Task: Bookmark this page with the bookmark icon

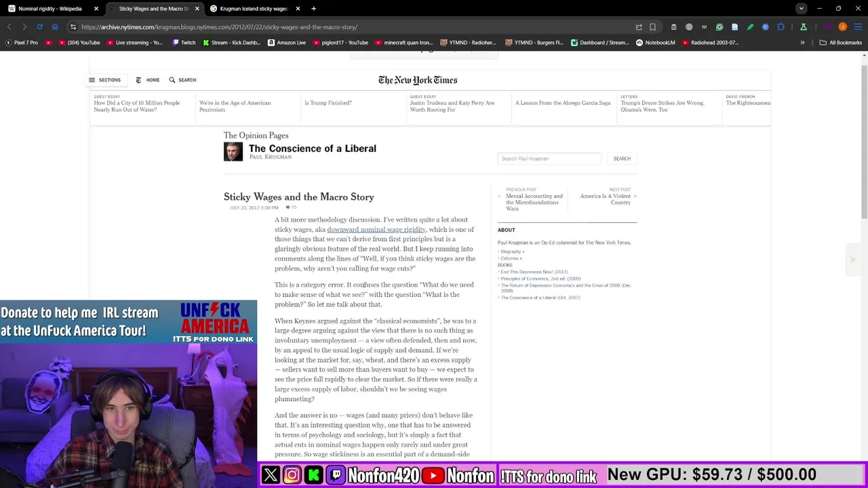Action: point(652,27)
